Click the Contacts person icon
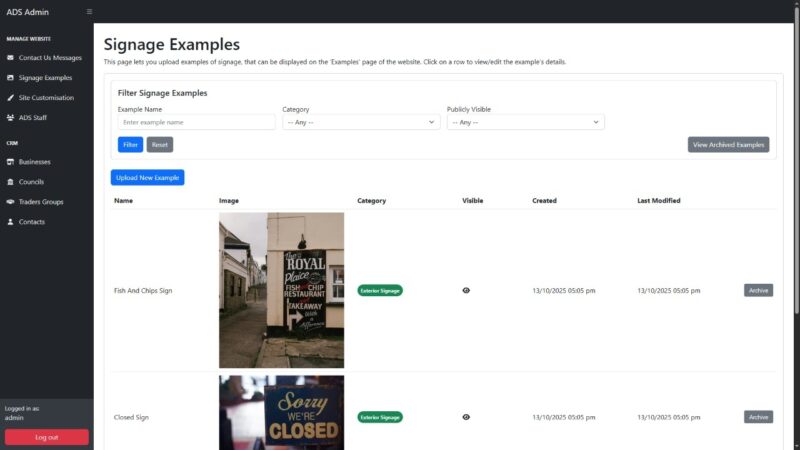800x450 pixels. 10,221
